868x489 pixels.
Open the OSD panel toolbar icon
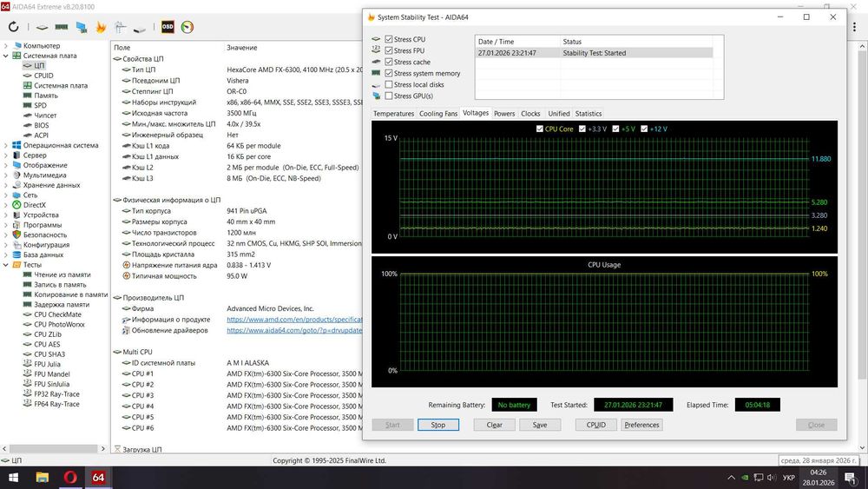[168, 27]
